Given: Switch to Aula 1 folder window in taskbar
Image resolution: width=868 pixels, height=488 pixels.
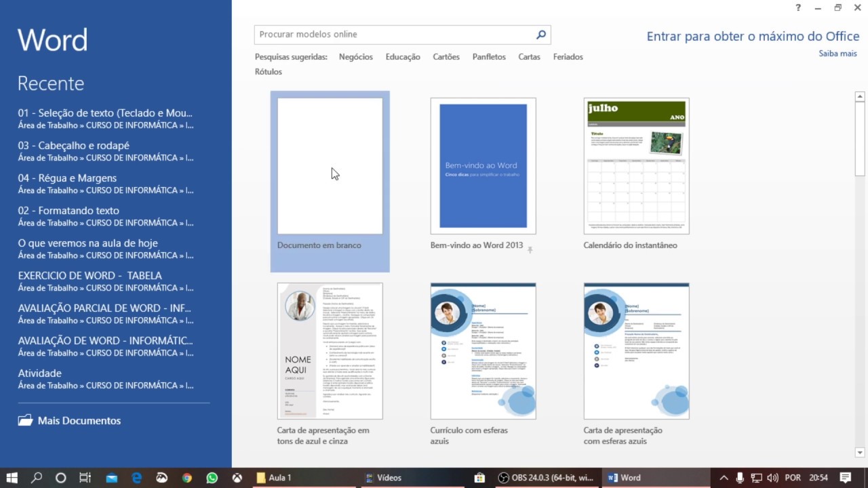Looking at the screenshot, I should click(304, 478).
